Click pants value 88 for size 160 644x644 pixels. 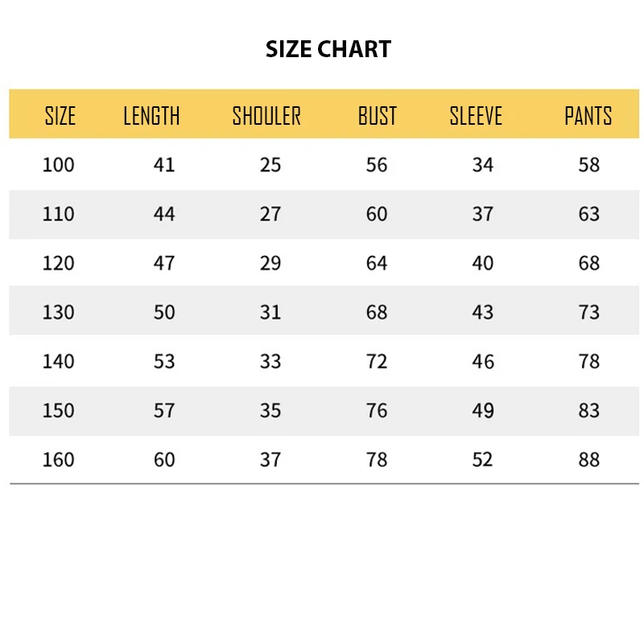click(x=589, y=460)
